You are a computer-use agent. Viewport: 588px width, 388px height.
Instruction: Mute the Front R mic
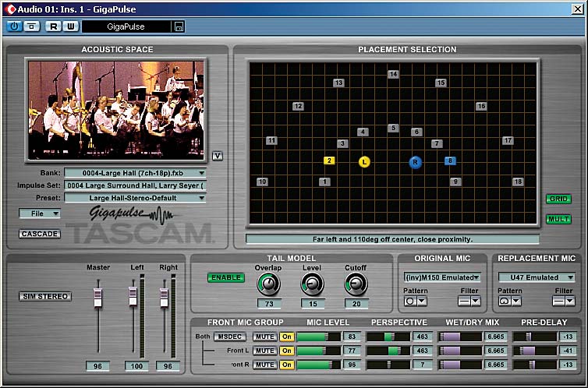click(x=264, y=365)
